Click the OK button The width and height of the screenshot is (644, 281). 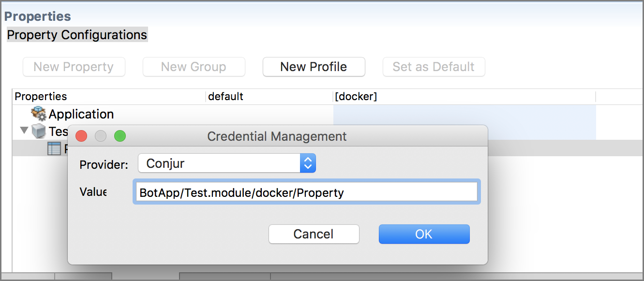(x=424, y=234)
